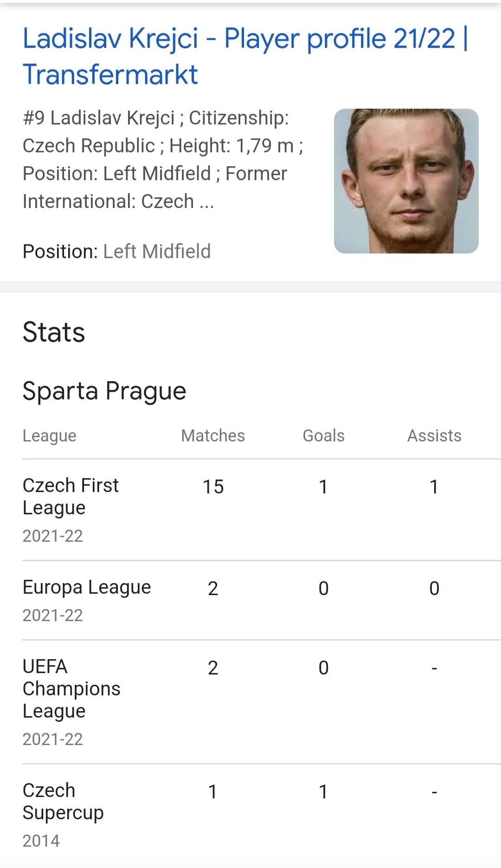Screen dimensions: 501x868
Task: Select the Left Midfield position value
Action: tap(157, 251)
